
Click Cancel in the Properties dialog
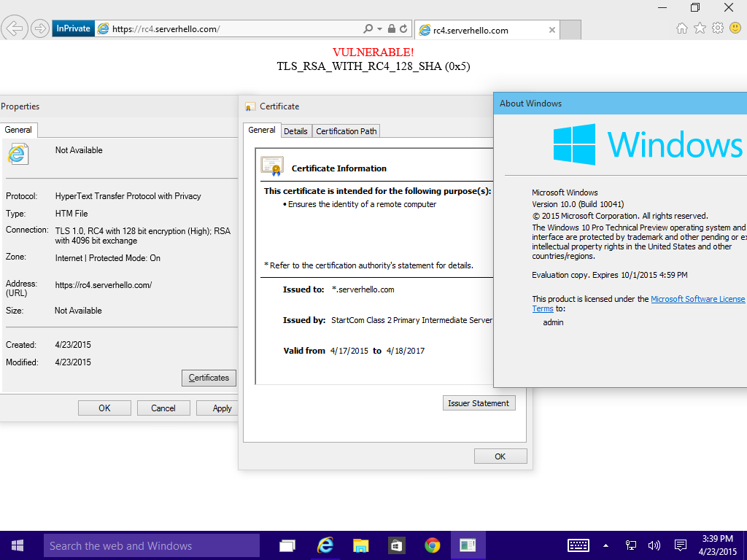(x=163, y=408)
